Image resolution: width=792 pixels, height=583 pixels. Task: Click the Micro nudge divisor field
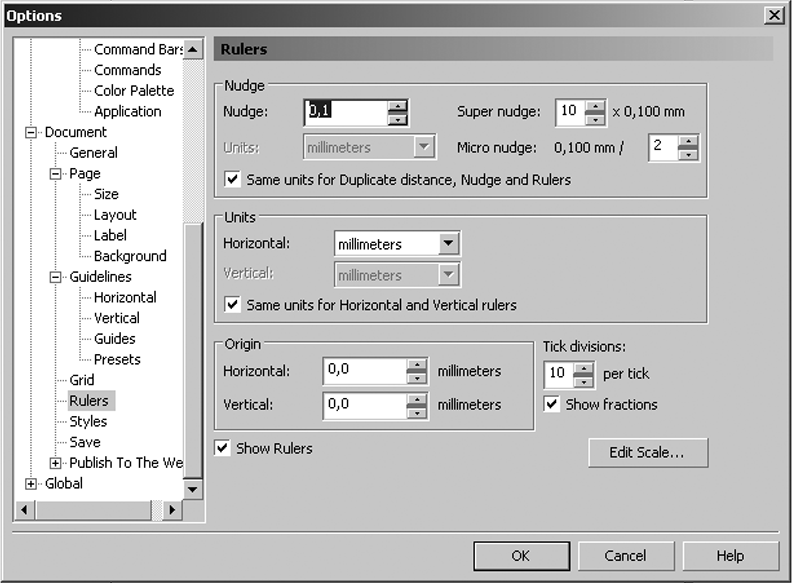pyautogui.click(x=663, y=148)
